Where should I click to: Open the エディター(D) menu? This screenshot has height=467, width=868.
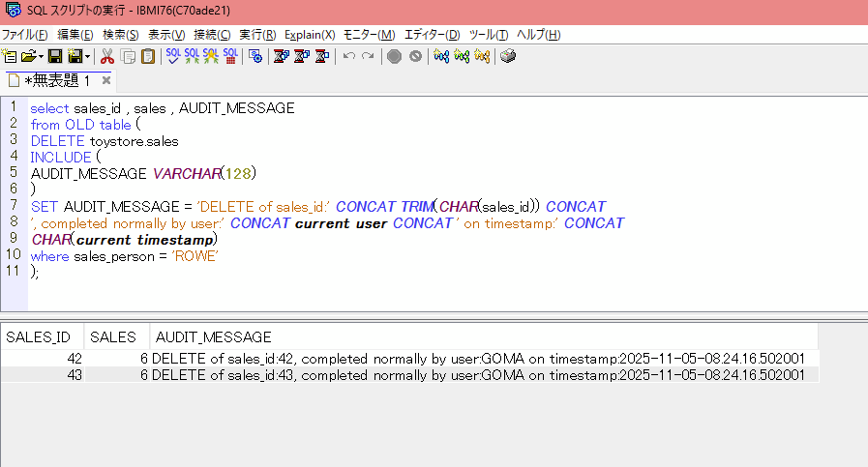[433, 35]
